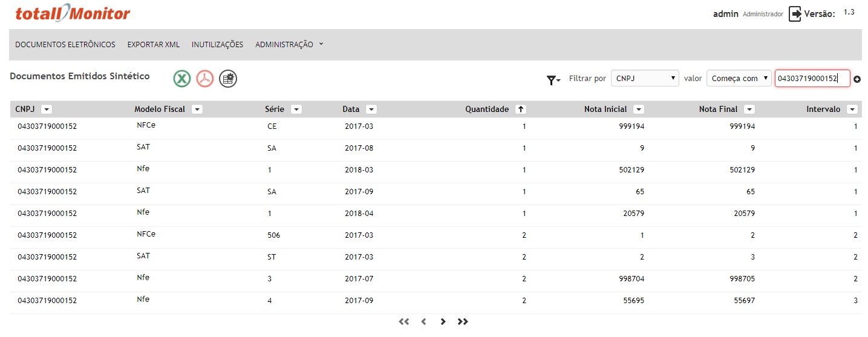
Task: Click the Quantidade column header
Action: pos(487,110)
